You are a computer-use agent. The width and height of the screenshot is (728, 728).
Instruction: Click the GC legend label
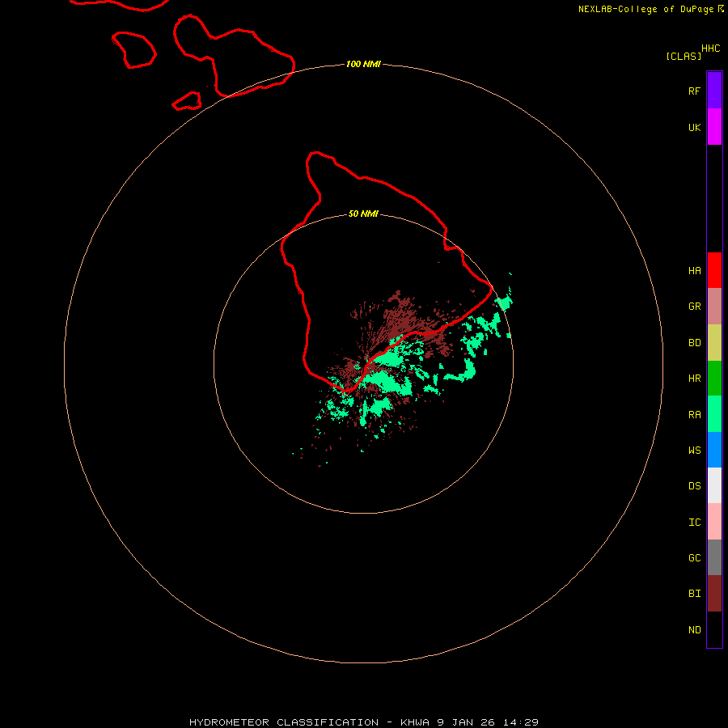click(x=694, y=558)
